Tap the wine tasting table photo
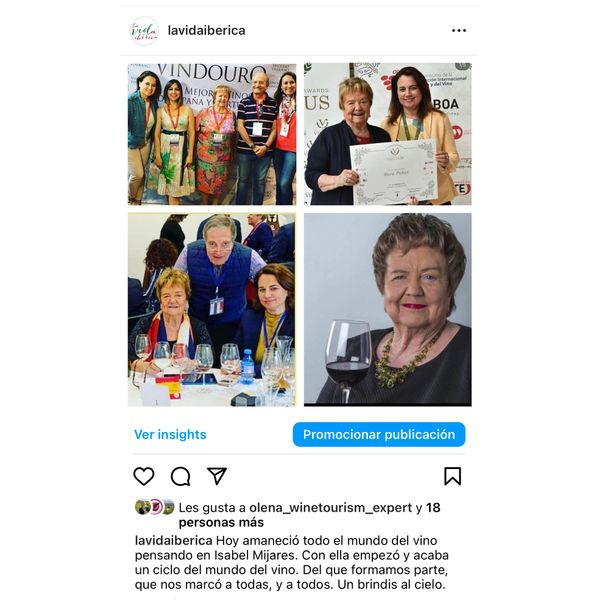 point(212,310)
